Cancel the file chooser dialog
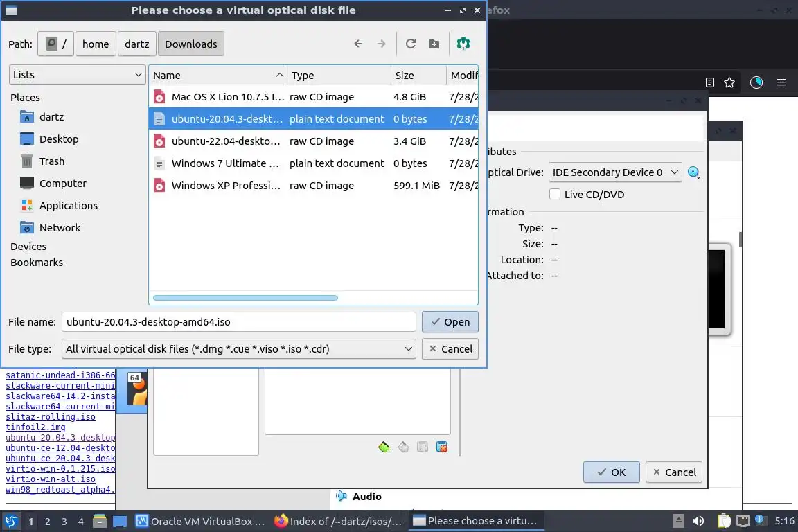Image resolution: width=798 pixels, height=532 pixels. [450, 348]
